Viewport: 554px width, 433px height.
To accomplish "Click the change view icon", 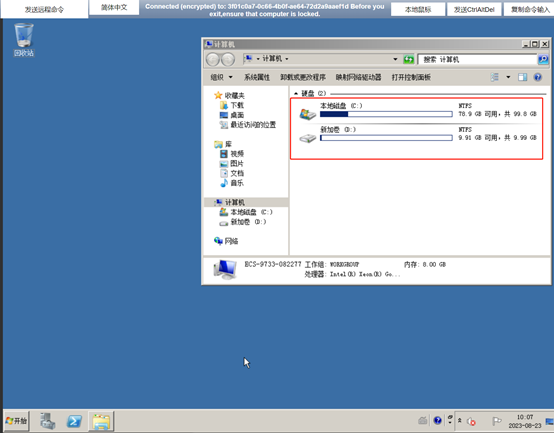I will [x=495, y=77].
